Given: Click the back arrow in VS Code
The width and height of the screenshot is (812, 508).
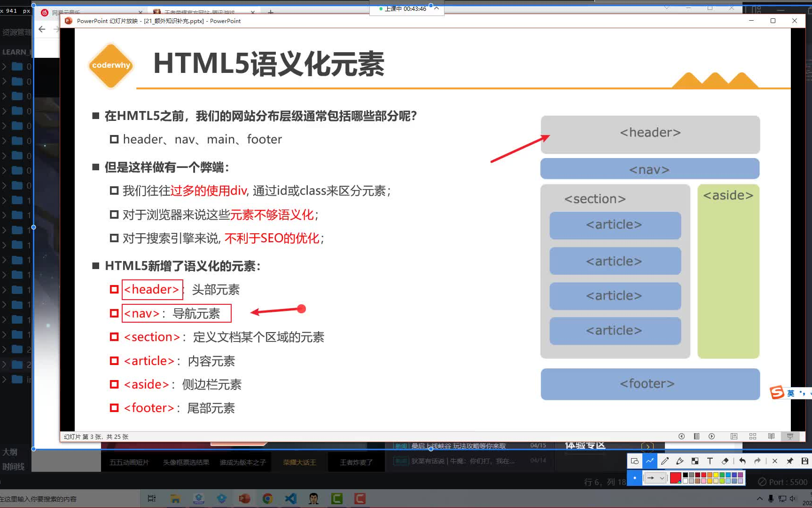Looking at the screenshot, I should coord(42,29).
